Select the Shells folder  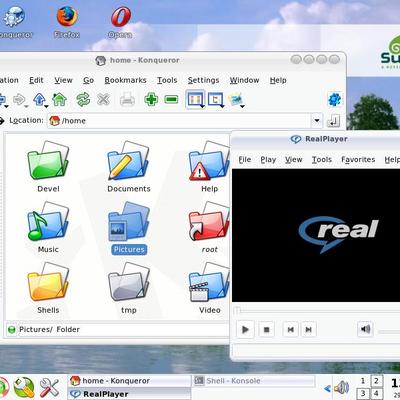coord(48,288)
